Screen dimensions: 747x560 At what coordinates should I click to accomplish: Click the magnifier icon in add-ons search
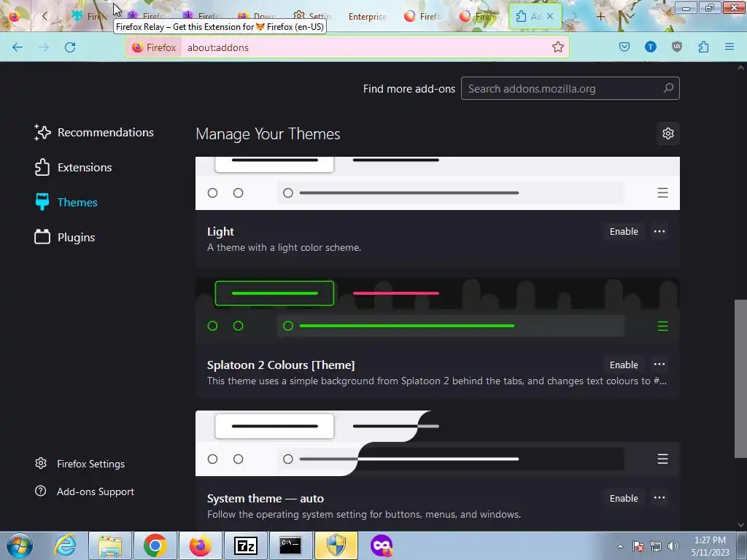point(668,88)
